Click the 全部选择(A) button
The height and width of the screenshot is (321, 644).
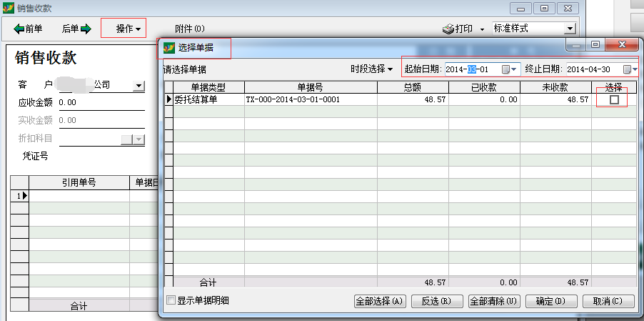point(380,301)
